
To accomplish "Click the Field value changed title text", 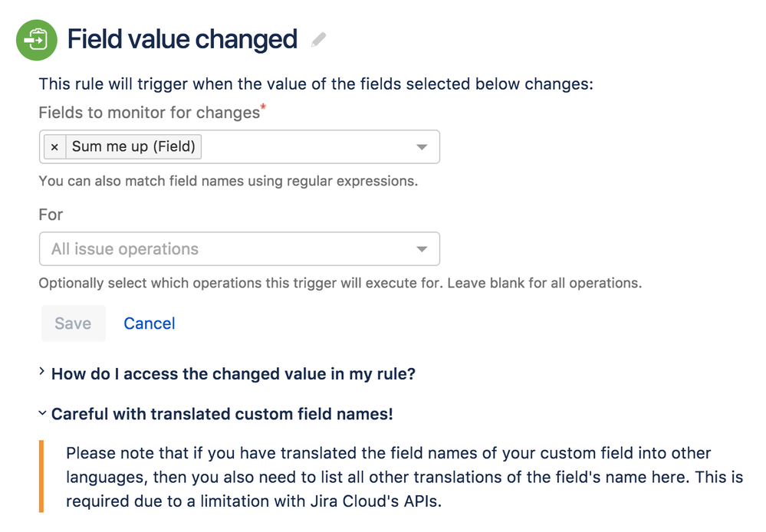I will pyautogui.click(x=182, y=40).
